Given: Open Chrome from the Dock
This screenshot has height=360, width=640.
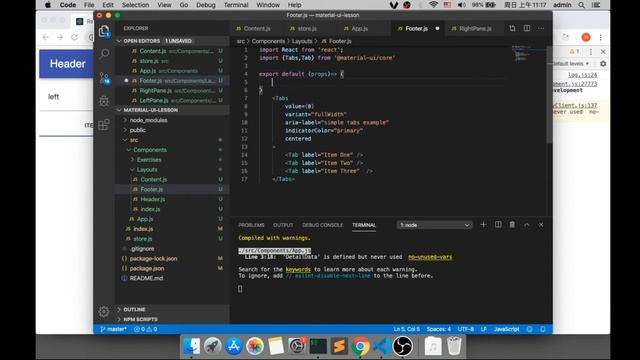Looking at the screenshot, I should point(360,347).
